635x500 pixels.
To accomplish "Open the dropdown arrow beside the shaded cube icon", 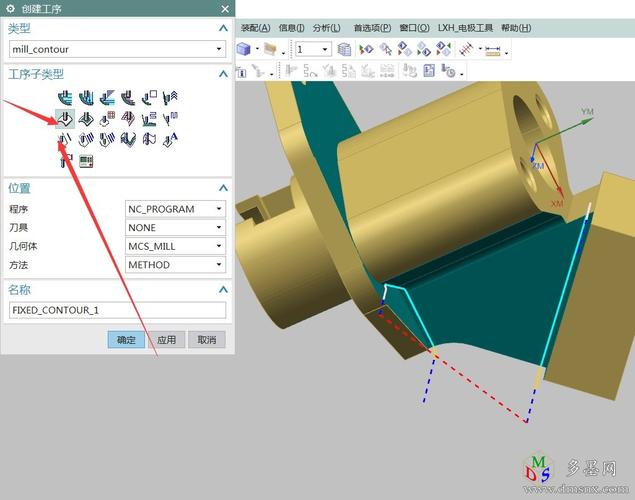I will tap(257, 49).
